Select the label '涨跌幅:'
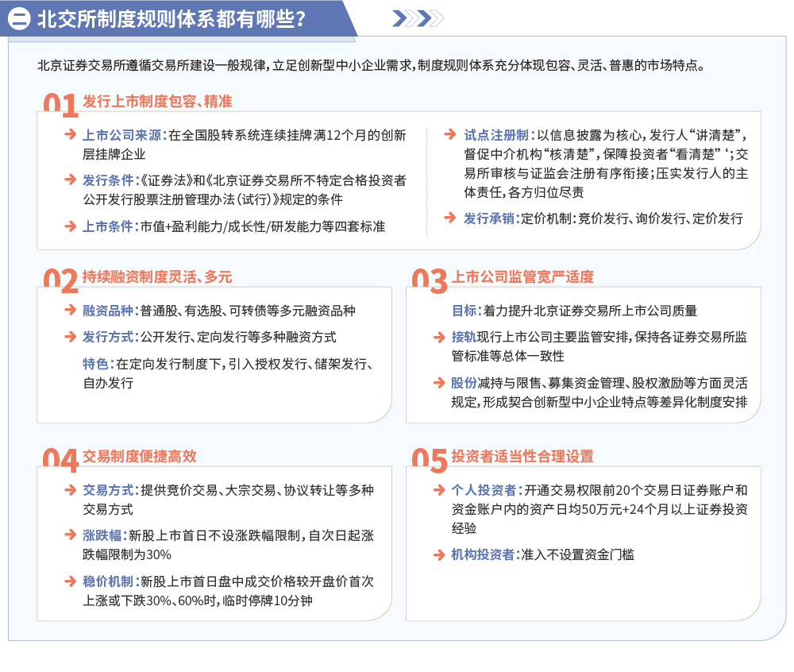 click(x=106, y=536)
